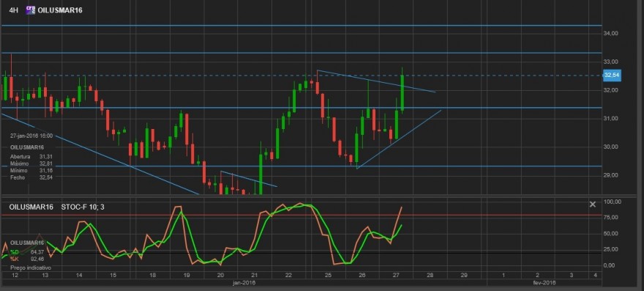Image resolution: width=644 pixels, height=291 pixels.
Task: Click date 22 on the time axis
Action: pyautogui.click(x=288, y=275)
